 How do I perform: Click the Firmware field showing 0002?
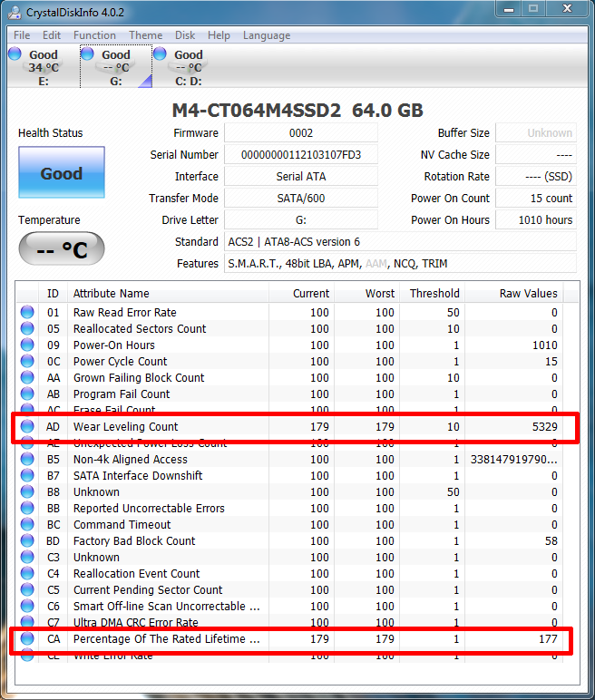(301, 133)
